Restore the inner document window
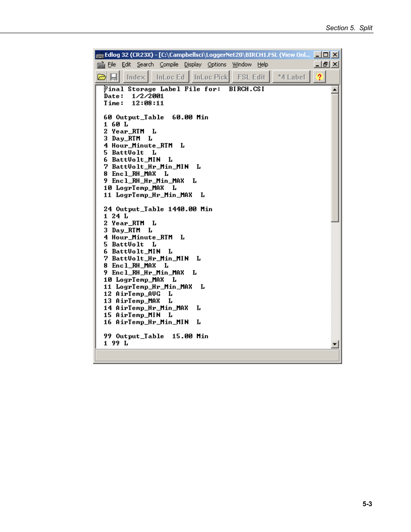The width and height of the screenshot is (411, 532). pyautogui.click(x=326, y=64)
